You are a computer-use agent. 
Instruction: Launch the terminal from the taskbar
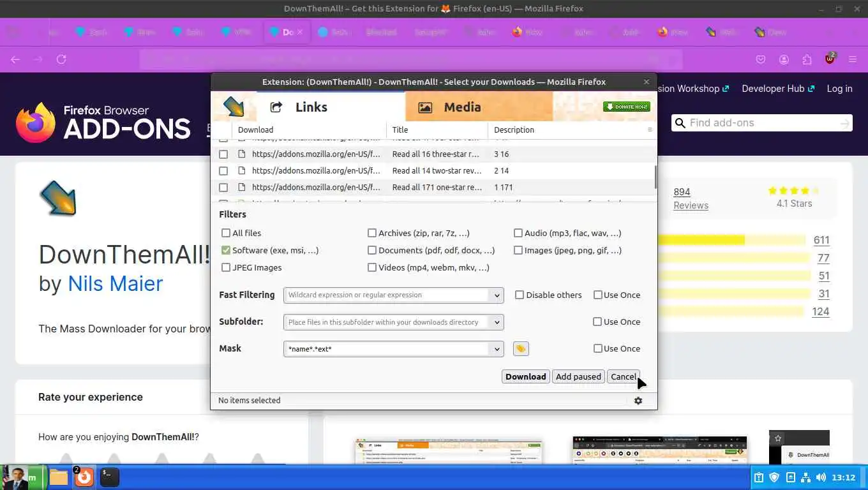tap(110, 477)
